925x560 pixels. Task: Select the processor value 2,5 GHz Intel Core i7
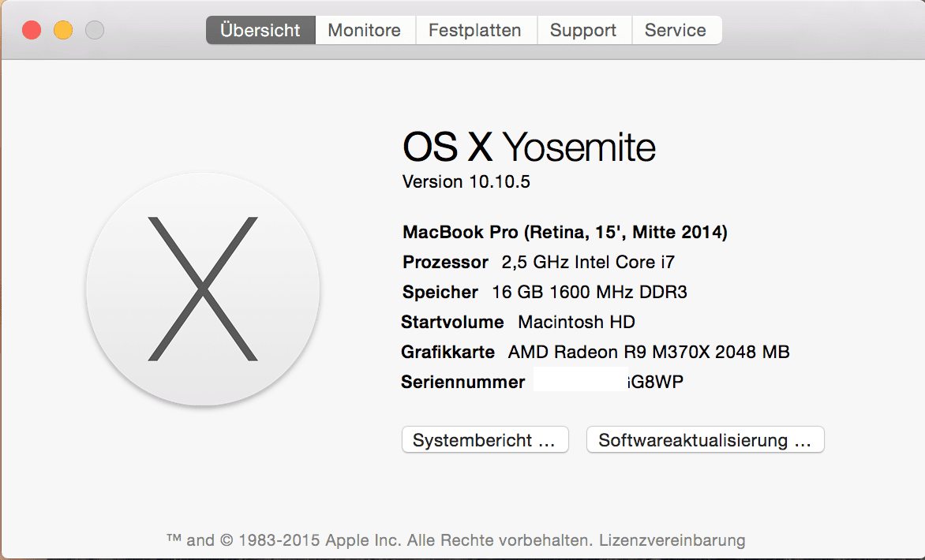tap(588, 262)
